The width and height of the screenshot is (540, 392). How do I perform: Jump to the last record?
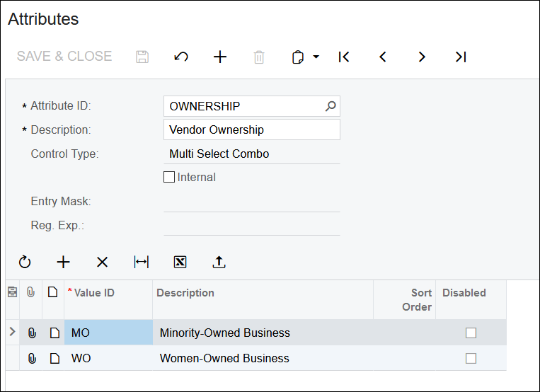tap(461, 57)
